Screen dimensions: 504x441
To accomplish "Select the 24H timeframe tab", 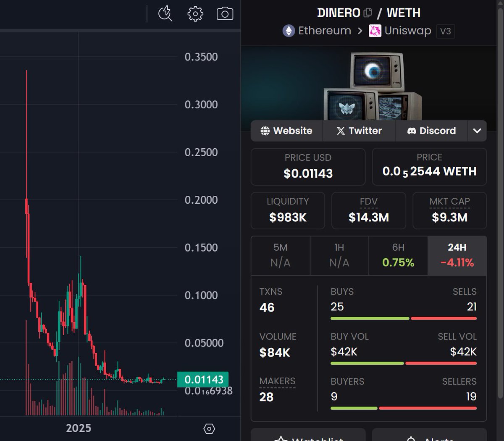I will [457, 255].
